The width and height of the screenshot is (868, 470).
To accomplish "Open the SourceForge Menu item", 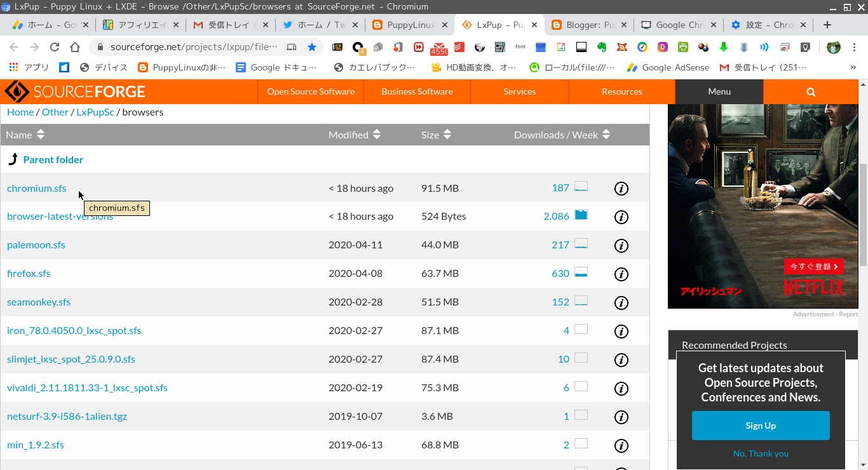I will [x=719, y=91].
